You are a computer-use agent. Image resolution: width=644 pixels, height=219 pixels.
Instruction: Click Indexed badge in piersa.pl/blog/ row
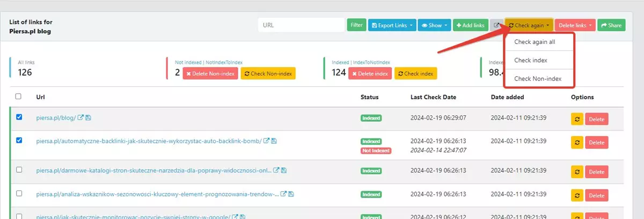pos(371,118)
